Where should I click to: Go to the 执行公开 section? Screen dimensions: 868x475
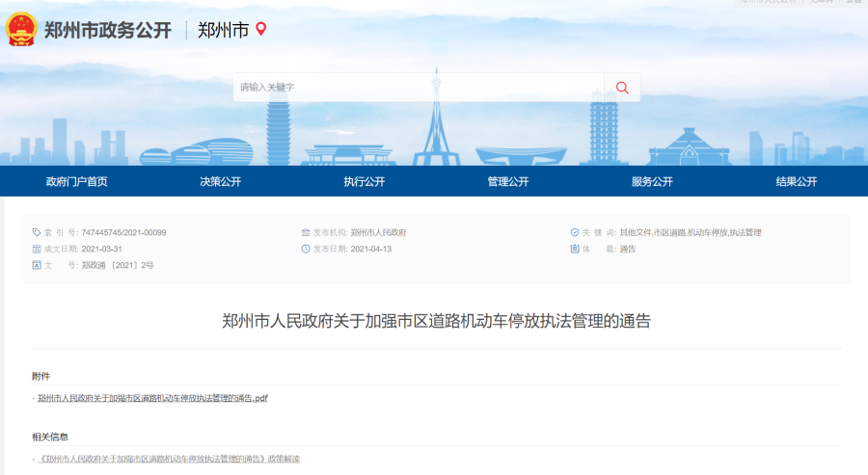pos(365,181)
